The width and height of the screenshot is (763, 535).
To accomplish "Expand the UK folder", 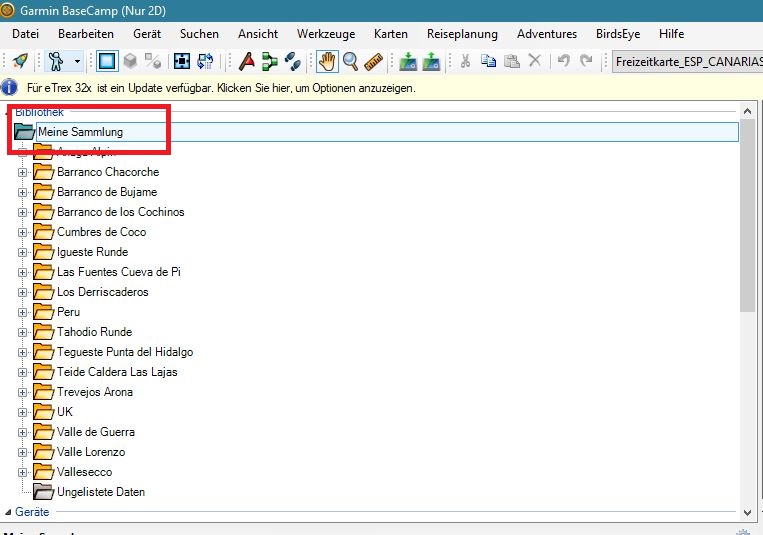I will coord(22,412).
